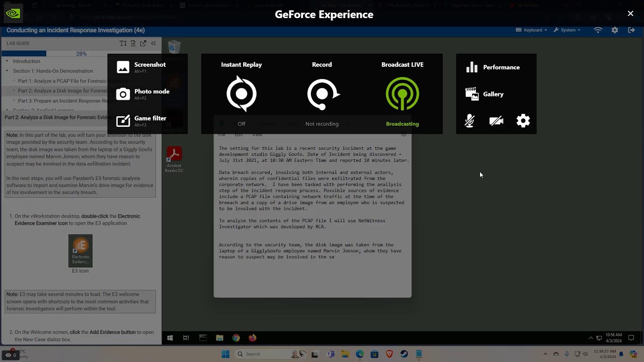This screenshot has height=362, width=644.
Task: Go to the Introduction section
Action: click(27, 61)
